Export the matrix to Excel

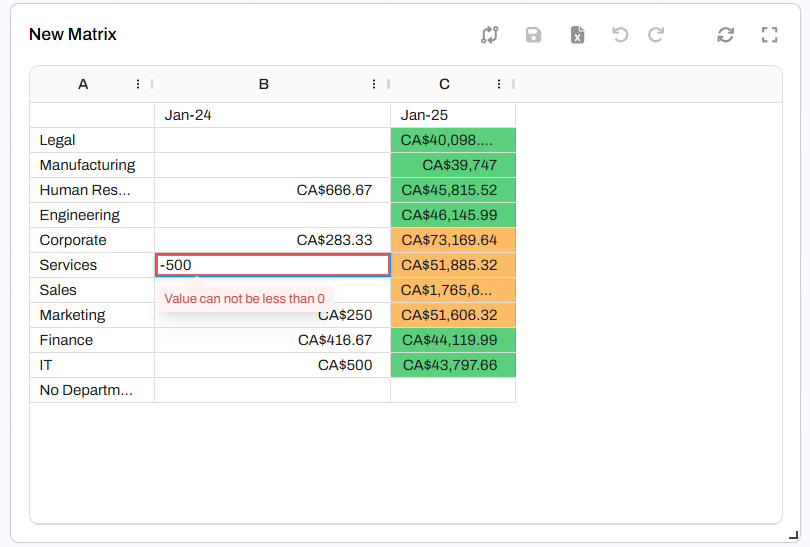point(577,35)
